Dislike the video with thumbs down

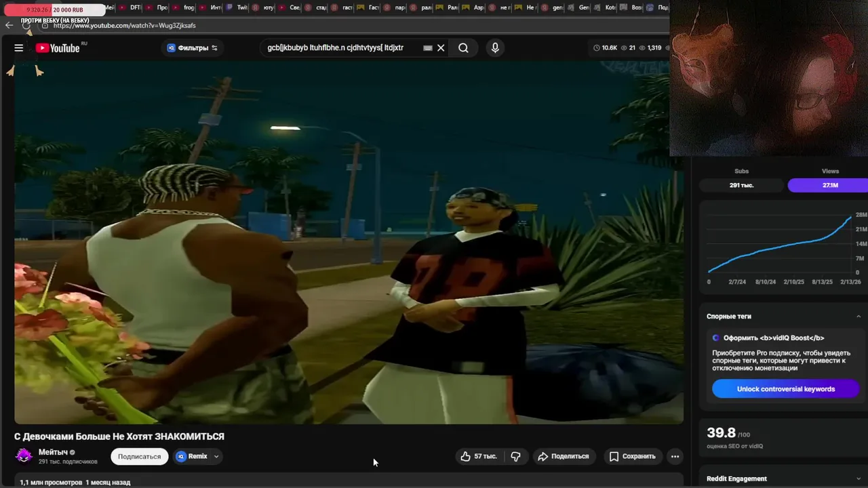coord(515,456)
